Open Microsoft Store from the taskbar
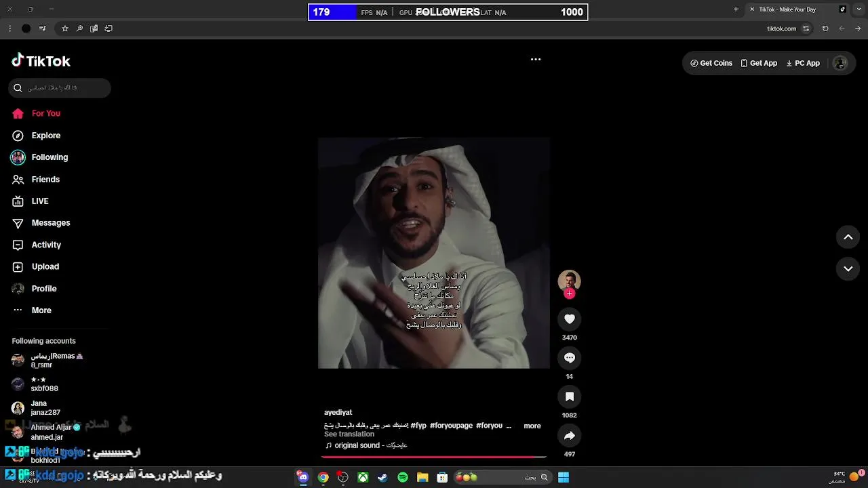Screen dimensions: 868x488 tap(442, 477)
